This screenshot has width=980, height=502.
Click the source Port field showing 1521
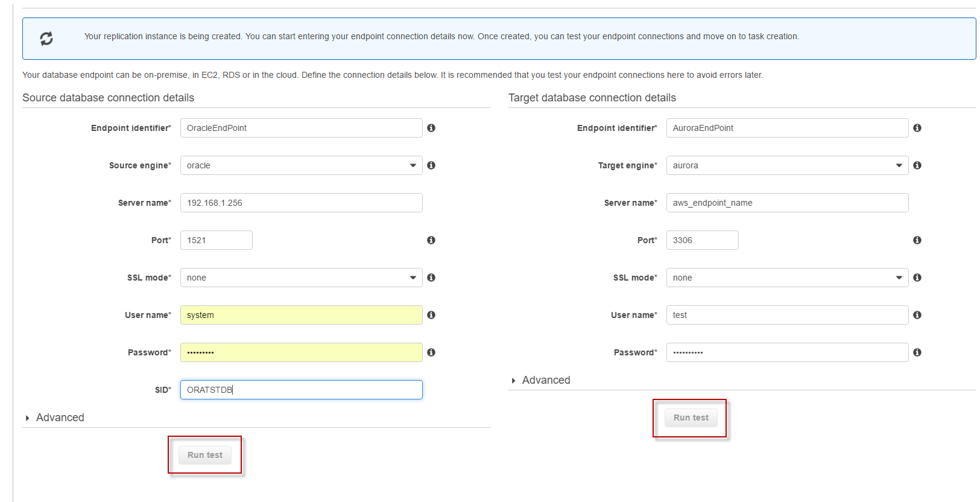(217, 240)
